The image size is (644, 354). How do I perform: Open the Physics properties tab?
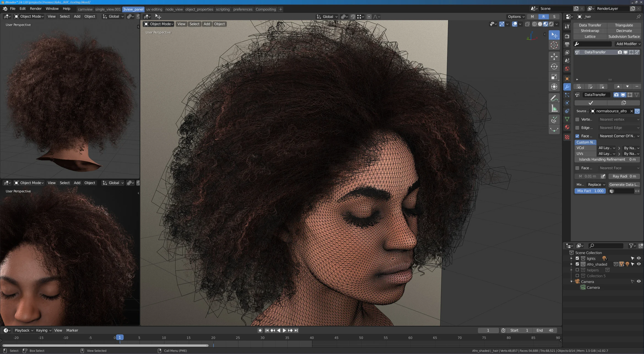coord(567,103)
